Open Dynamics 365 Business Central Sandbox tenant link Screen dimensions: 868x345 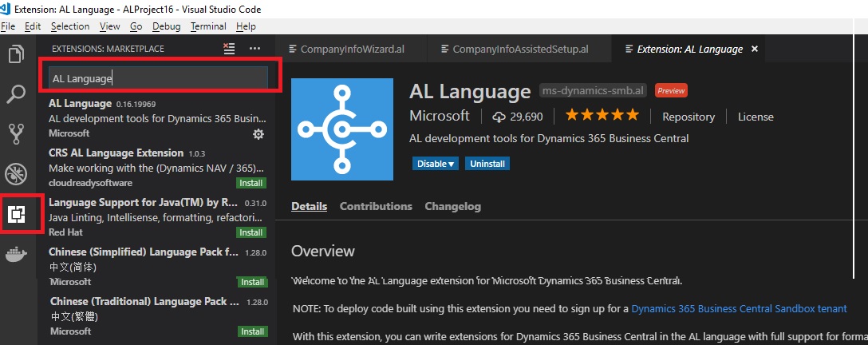pos(739,308)
